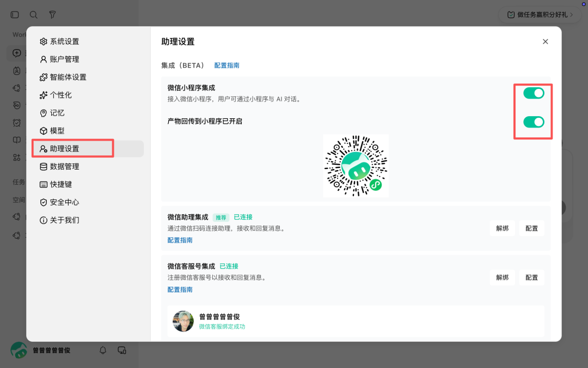588x368 pixels.
Task: Click the mini program QR code
Action: click(x=356, y=166)
